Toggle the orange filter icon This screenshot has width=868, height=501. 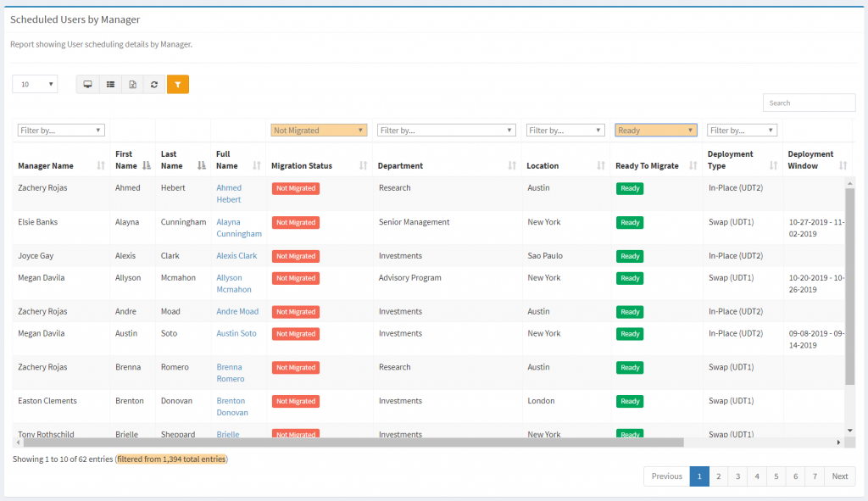177,84
